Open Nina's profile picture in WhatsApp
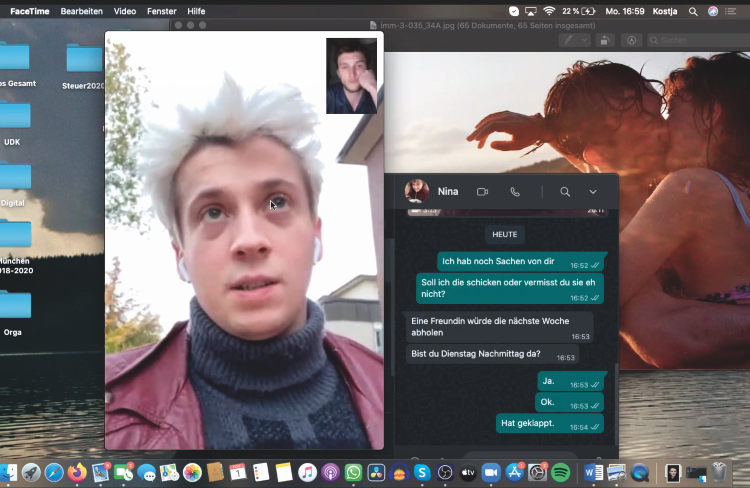 pyautogui.click(x=417, y=191)
